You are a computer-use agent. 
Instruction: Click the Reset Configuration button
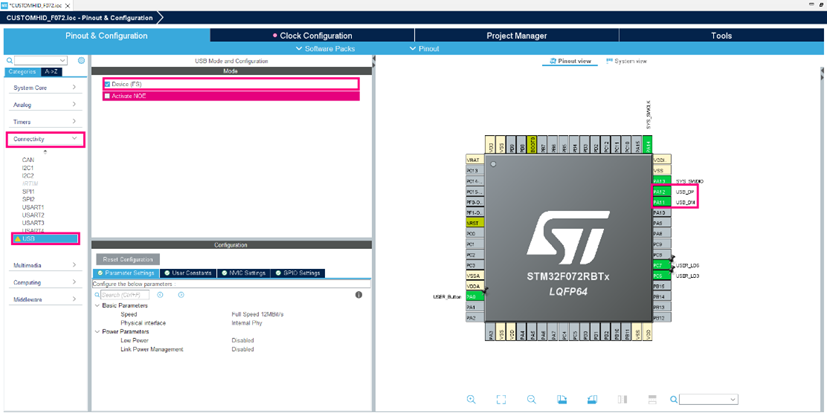(128, 260)
